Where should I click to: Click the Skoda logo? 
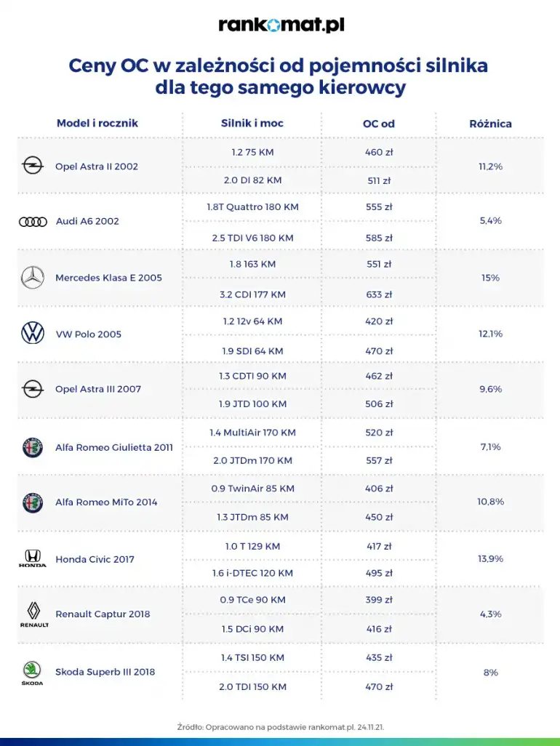(32, 673)
